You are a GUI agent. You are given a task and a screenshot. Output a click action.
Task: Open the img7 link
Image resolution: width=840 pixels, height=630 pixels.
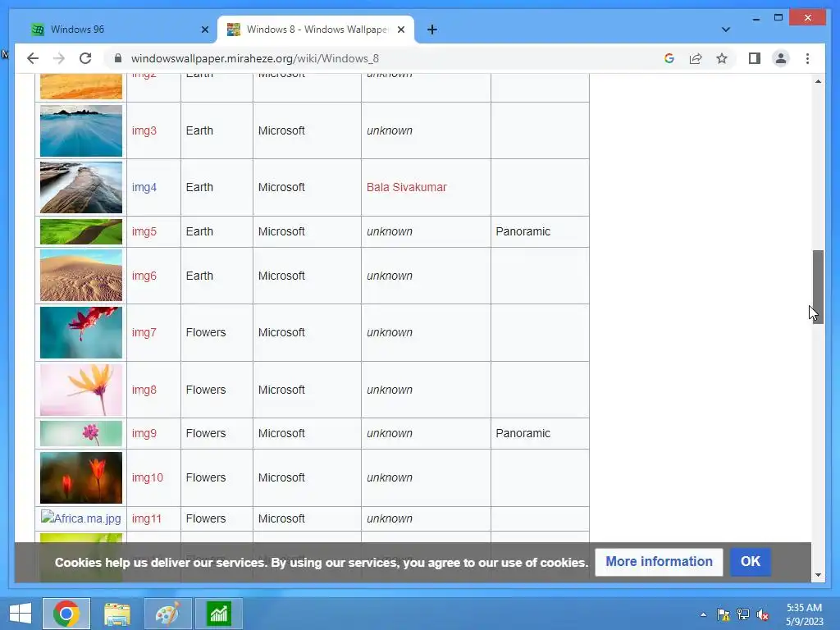click(144, 333)
